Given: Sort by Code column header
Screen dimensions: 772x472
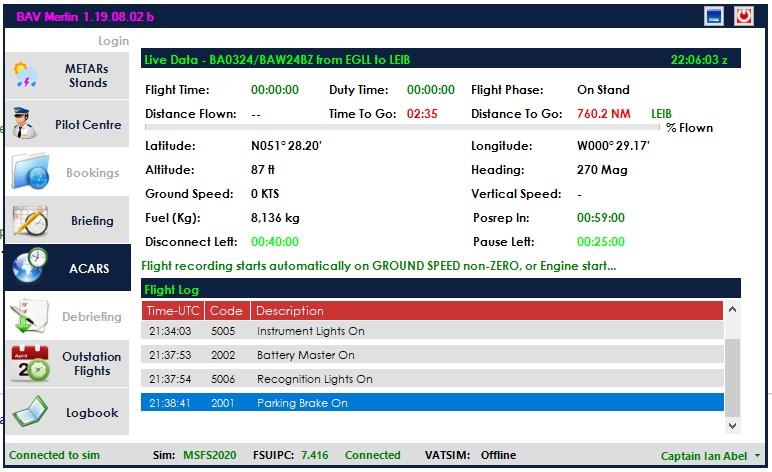Looking at the screenshot, I should (x=226, y=311).
